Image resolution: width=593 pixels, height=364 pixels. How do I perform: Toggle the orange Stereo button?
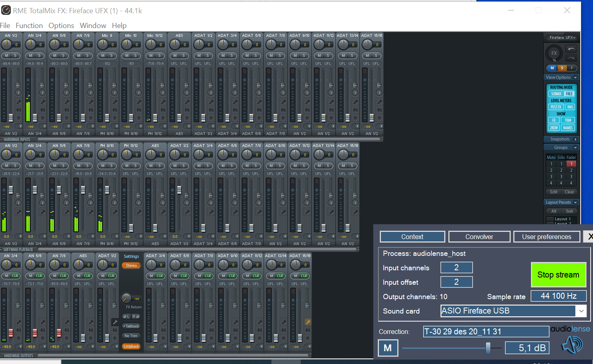pos(131,265)
